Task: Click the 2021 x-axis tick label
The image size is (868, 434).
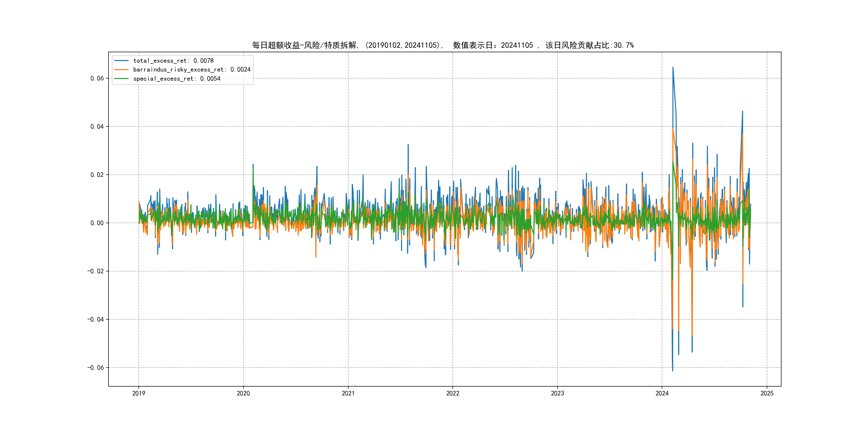Action: point(348,393)
